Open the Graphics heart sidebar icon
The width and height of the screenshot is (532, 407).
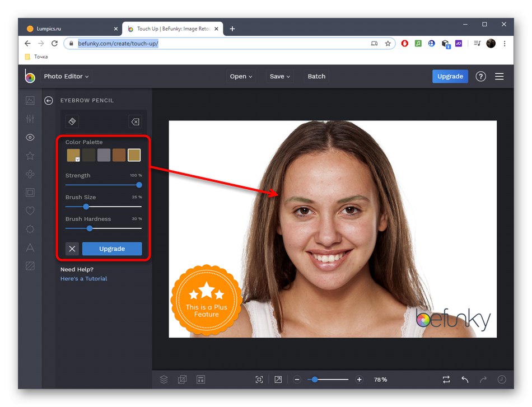30,210
